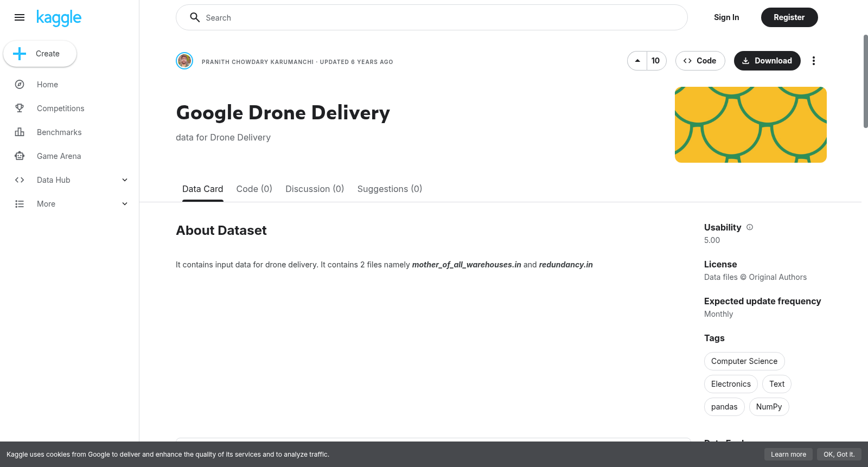The image size is (868, 467).
Task: Open the author name Pranith Chowdary Karumanchi
Action: [x=258, y=62]
